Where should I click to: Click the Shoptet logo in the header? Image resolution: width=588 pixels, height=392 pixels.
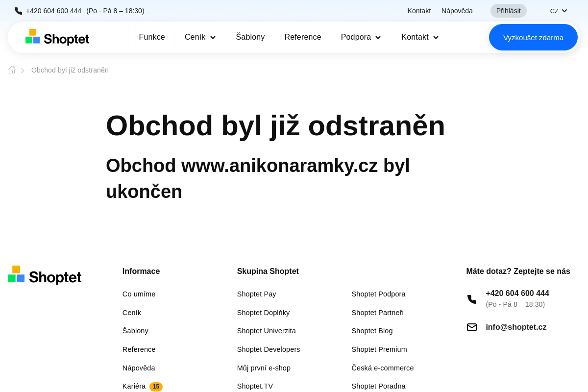57,37
